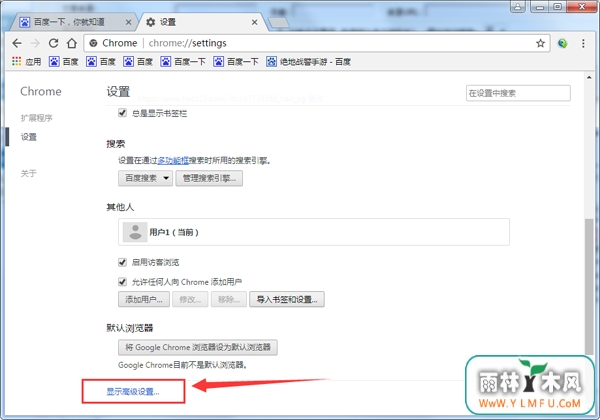Click the text Google Chrome目前不是默认浏览器

182,365
